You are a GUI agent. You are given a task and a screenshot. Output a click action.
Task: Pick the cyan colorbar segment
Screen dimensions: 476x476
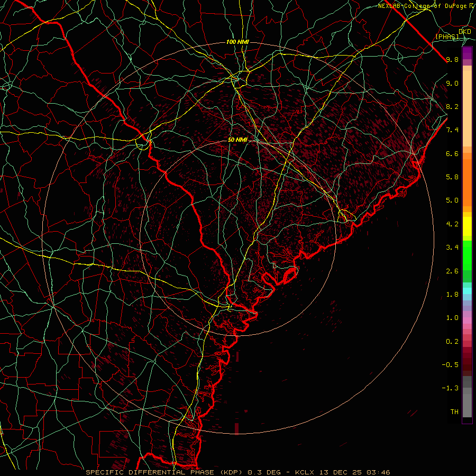[467, 291]
